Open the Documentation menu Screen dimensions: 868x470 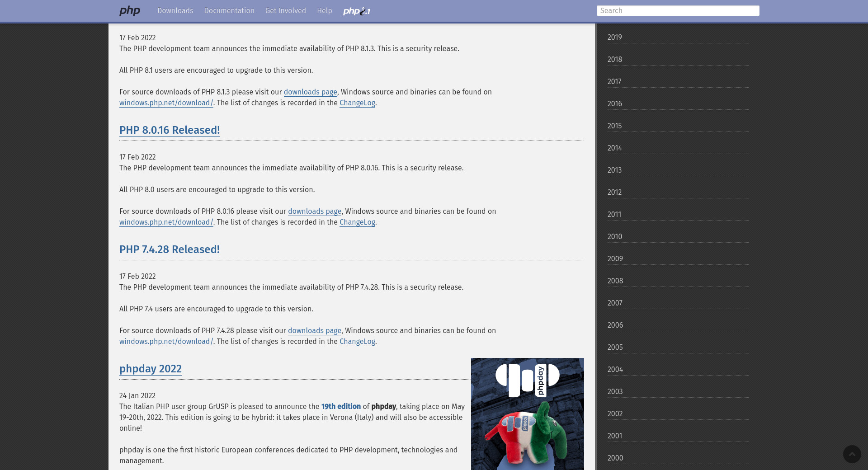[229, 11]
